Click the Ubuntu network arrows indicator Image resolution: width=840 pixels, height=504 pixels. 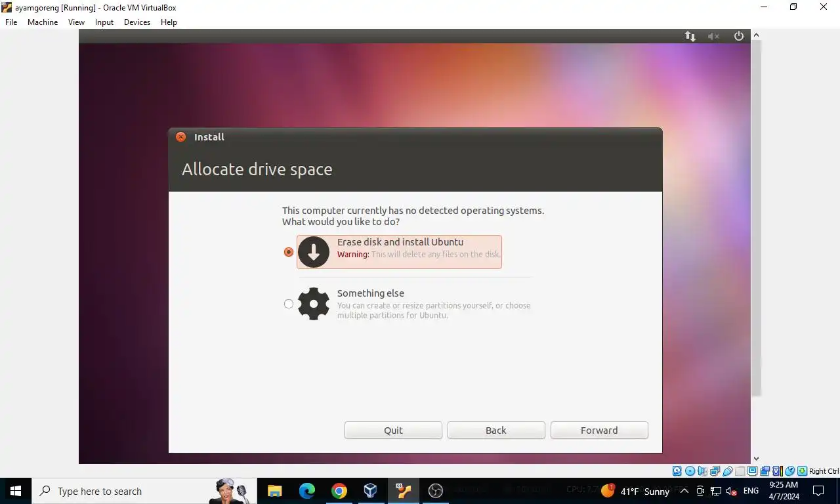point(690,37)
